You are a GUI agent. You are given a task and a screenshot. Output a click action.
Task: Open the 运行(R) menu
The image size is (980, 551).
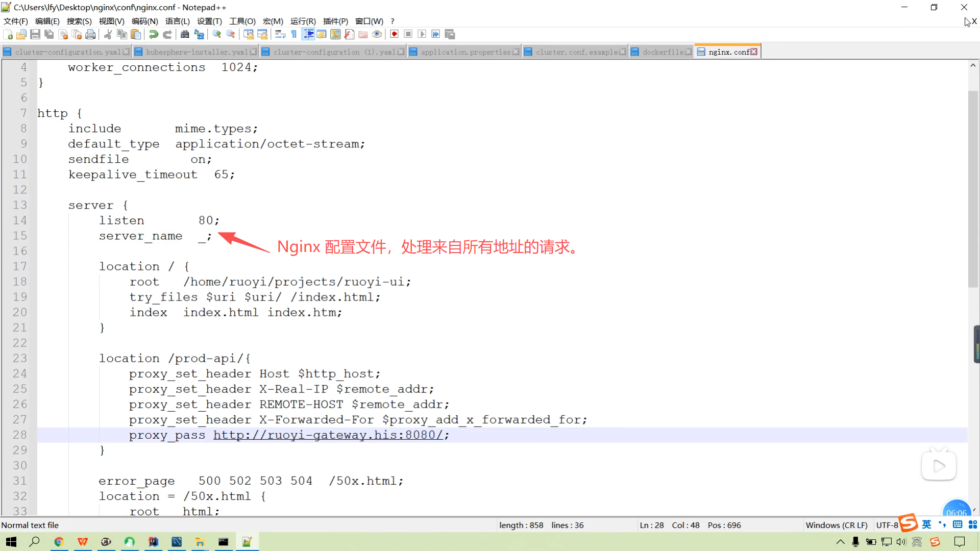click(303, 21)
